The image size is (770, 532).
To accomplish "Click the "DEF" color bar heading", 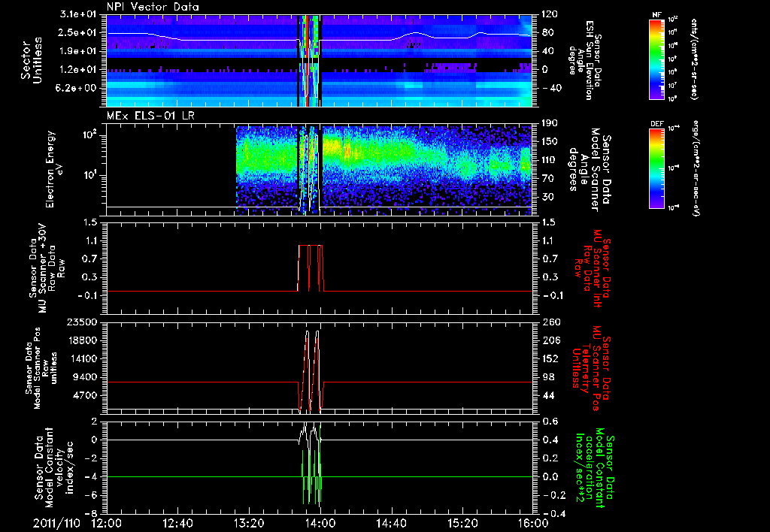I will pos(657,124).
